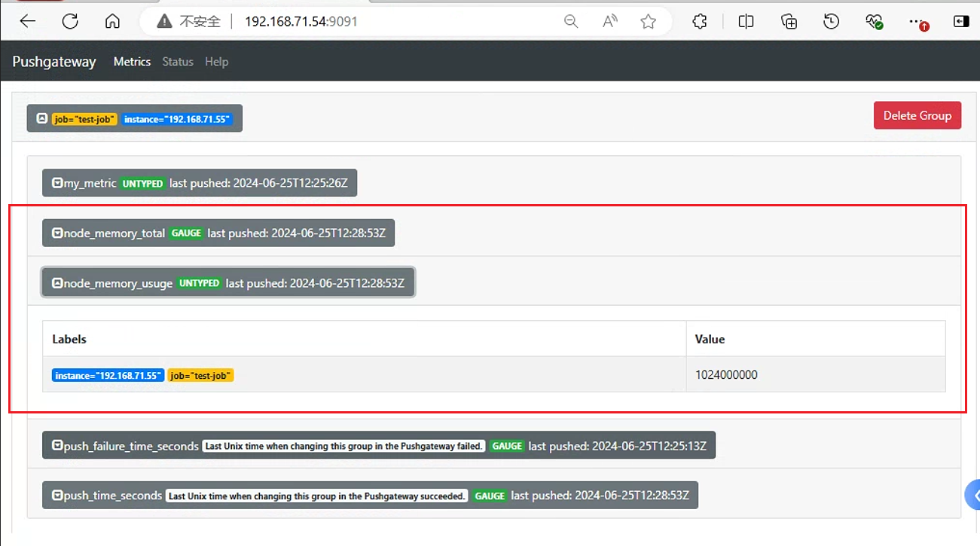Open the collections icon in toolbar
Screen dimensions: 980x546
(x=789, y=22)
